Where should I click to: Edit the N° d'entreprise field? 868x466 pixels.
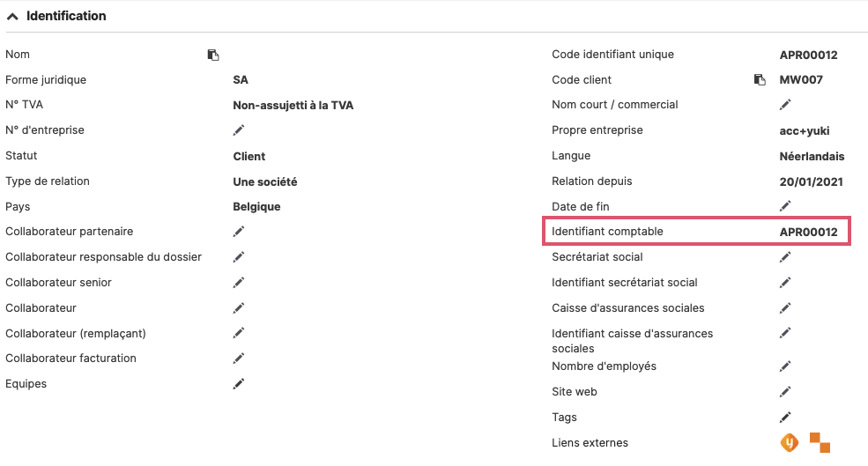point(239,130)
